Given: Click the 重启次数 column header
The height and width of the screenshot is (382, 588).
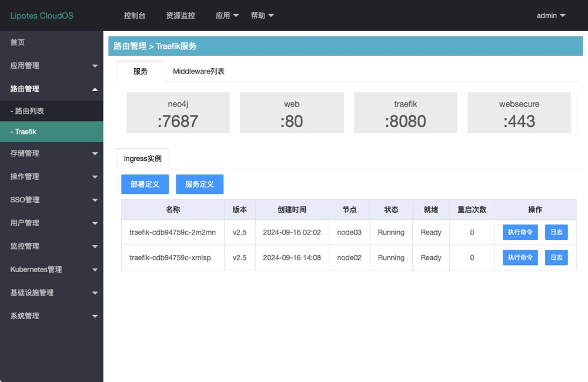Looking at the screenshot, I should click(x=472, y=210).
